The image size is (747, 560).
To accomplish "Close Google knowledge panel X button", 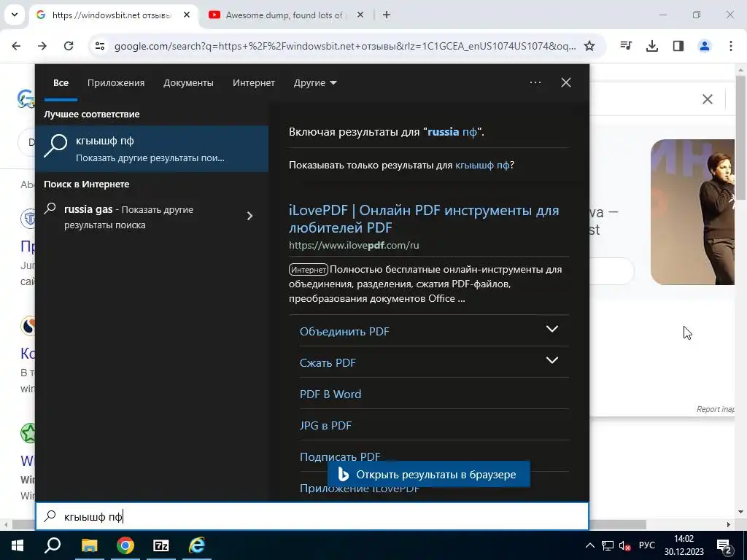I will point(708,99).
